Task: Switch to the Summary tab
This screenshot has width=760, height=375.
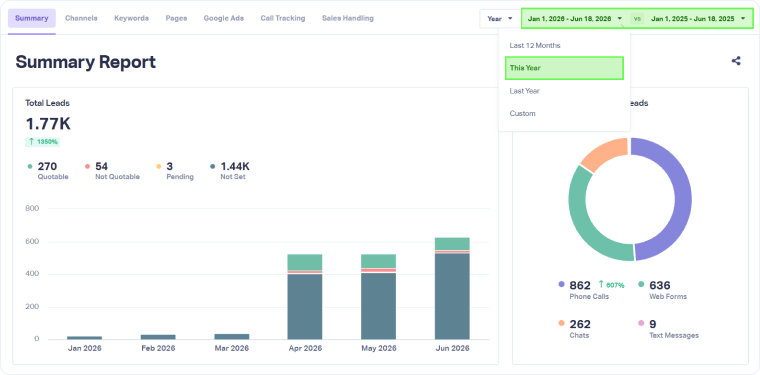Action: pos(32,18)
